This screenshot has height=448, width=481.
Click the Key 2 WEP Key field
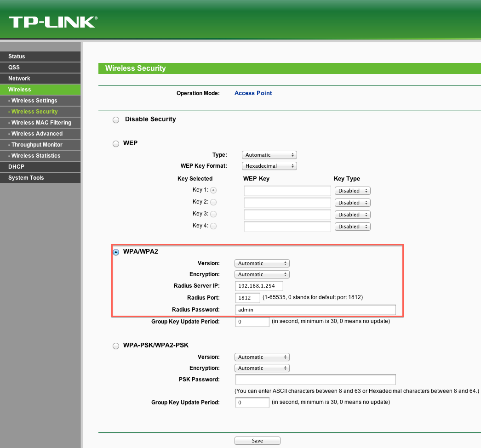pos(287,203)
